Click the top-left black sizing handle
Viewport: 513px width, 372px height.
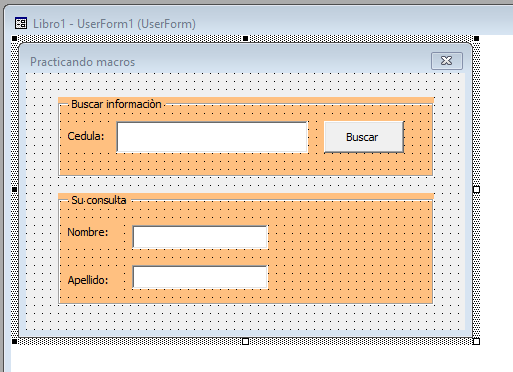tap(14, 39)
